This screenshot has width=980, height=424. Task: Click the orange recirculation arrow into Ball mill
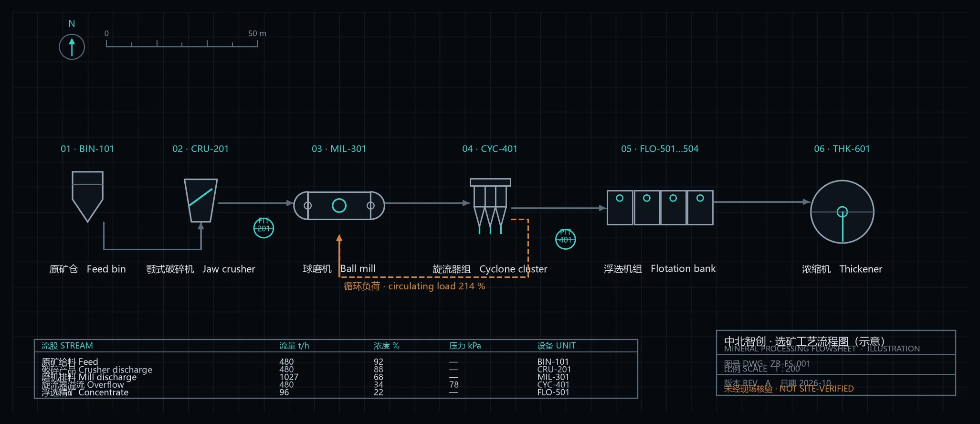[x=339, y=255]
